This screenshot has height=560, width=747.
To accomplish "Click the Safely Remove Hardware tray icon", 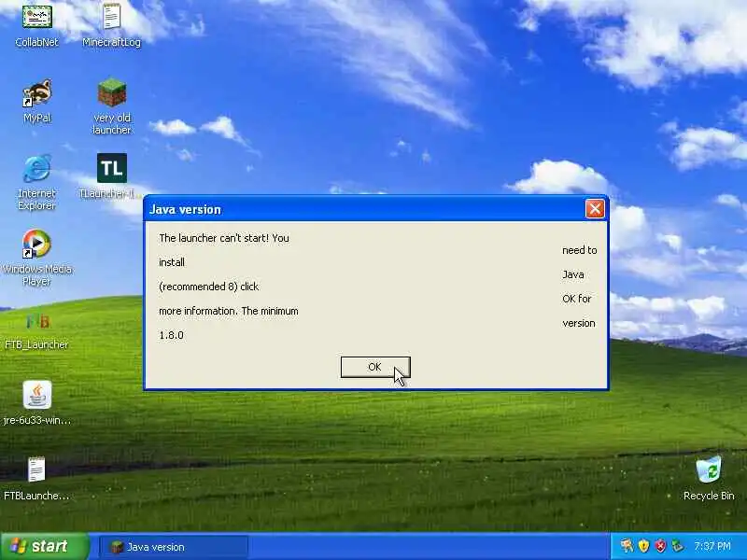I will coord(678,546).
